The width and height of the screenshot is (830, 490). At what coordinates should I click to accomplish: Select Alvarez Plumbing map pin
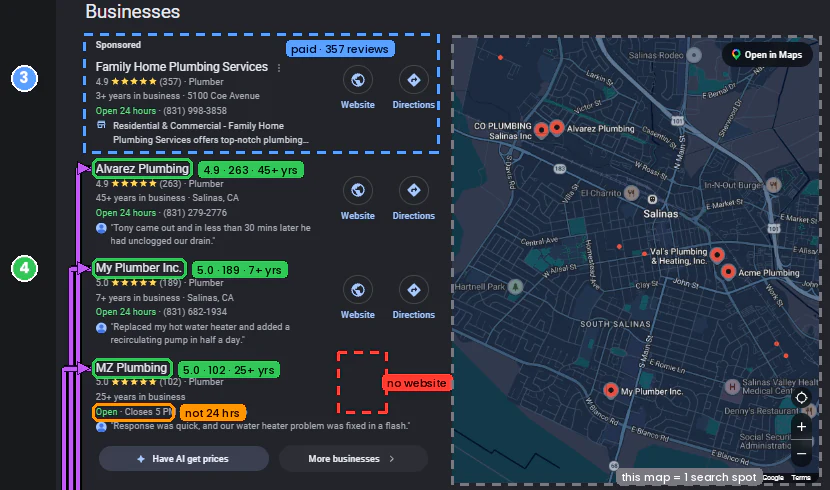[556, 127]
